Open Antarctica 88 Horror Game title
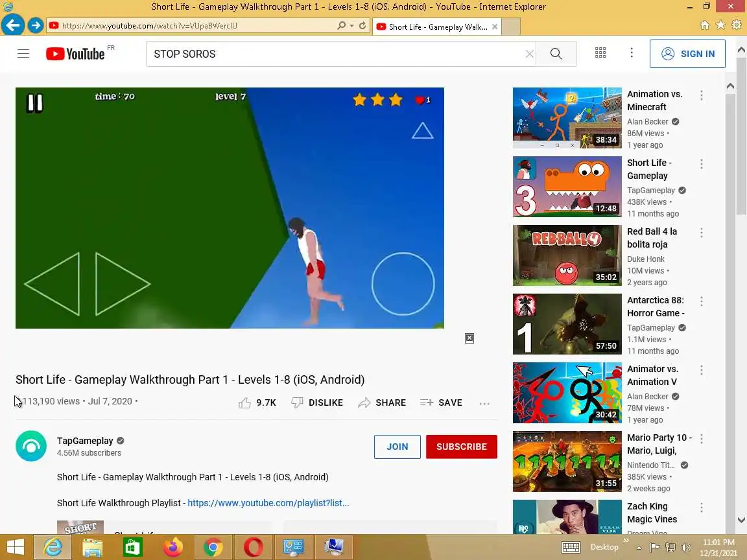The image size is (747, 560). tap(656, 307)
